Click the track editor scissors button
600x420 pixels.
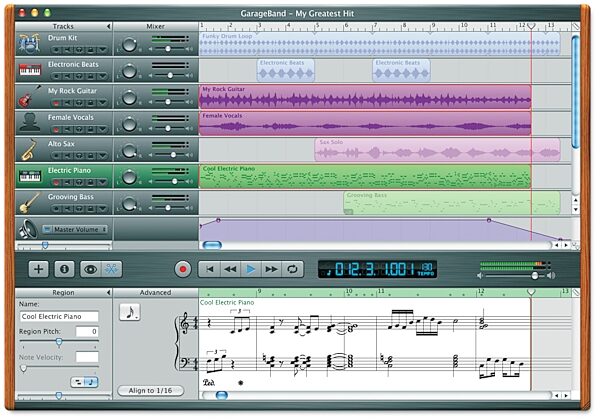tap(111, 269)
